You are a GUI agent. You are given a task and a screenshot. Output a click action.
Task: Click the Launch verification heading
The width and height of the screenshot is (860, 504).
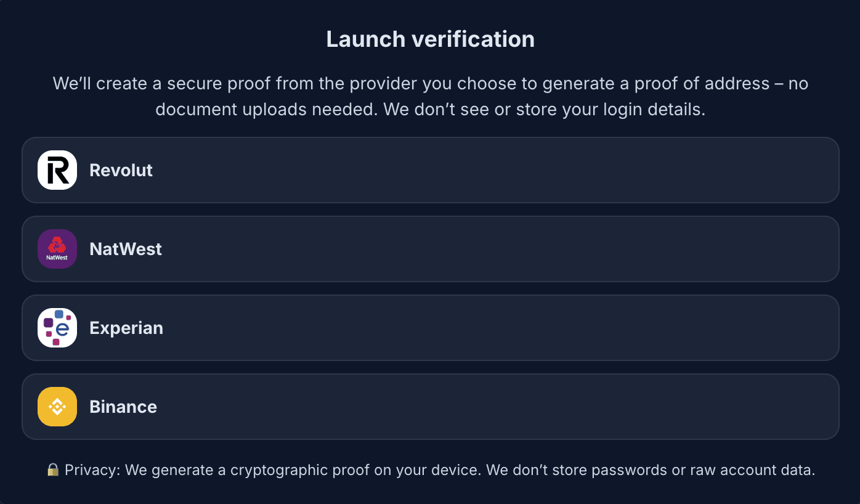pos(430,39)
